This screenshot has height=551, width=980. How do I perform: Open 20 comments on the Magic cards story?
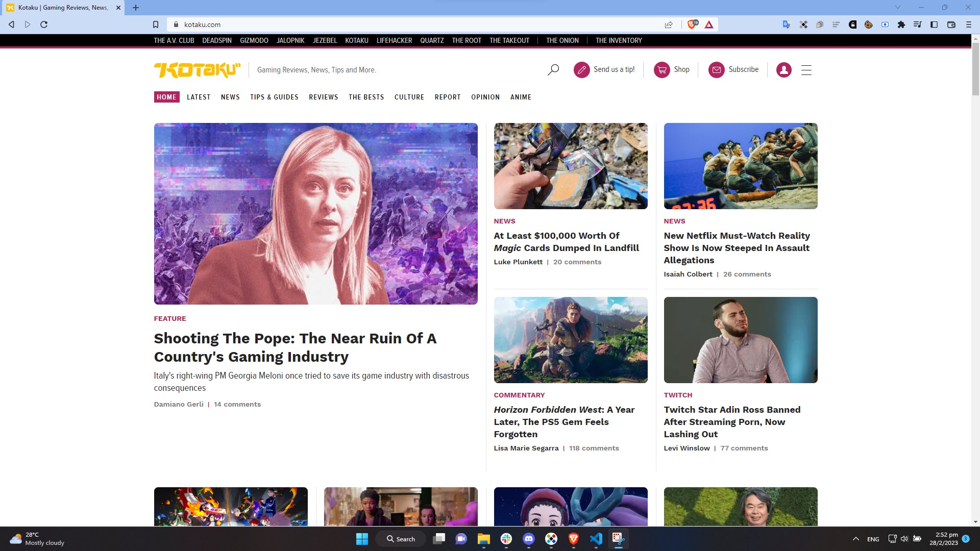[577, 262]
